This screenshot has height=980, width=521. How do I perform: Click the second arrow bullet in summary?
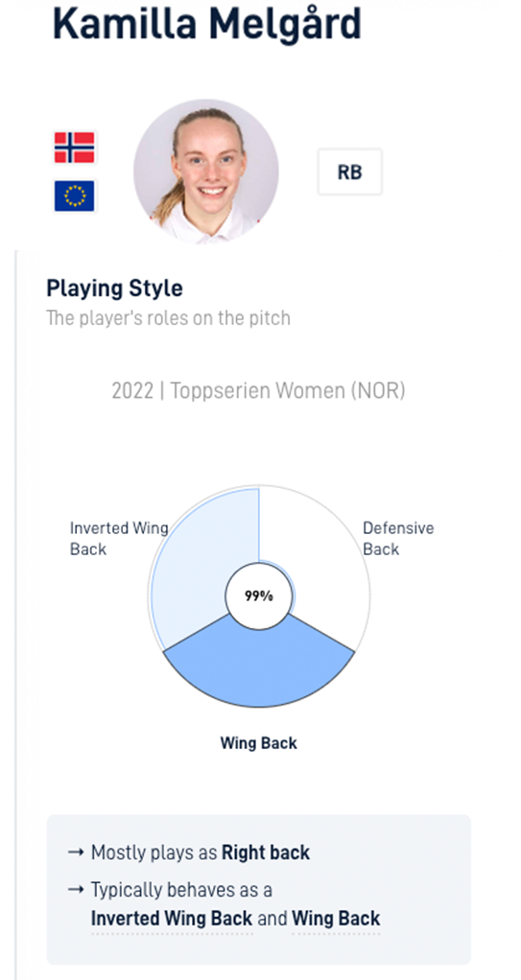tap(75, 889)
